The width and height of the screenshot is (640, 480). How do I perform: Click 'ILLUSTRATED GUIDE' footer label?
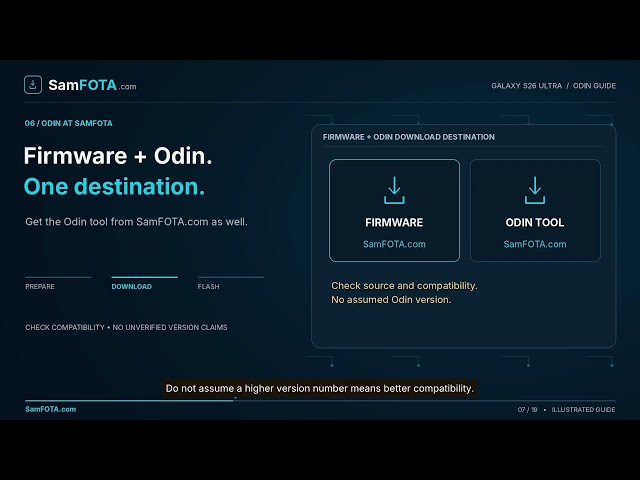(x=583, y=409)
